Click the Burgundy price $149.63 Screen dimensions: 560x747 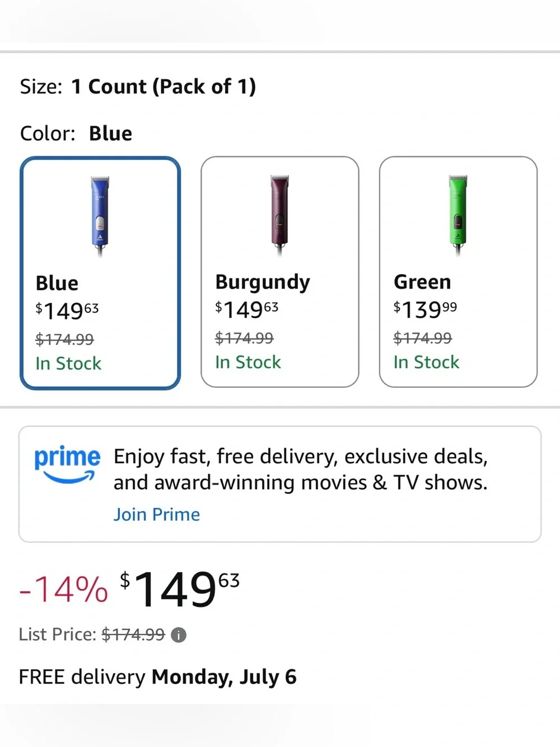(247, 309)
